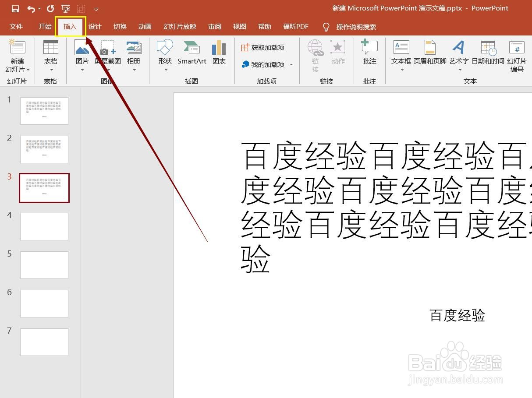This screenshot has height=398, width=532.
Task: Expand the 我的加载项 dropdown arrow
Action: 291,65
